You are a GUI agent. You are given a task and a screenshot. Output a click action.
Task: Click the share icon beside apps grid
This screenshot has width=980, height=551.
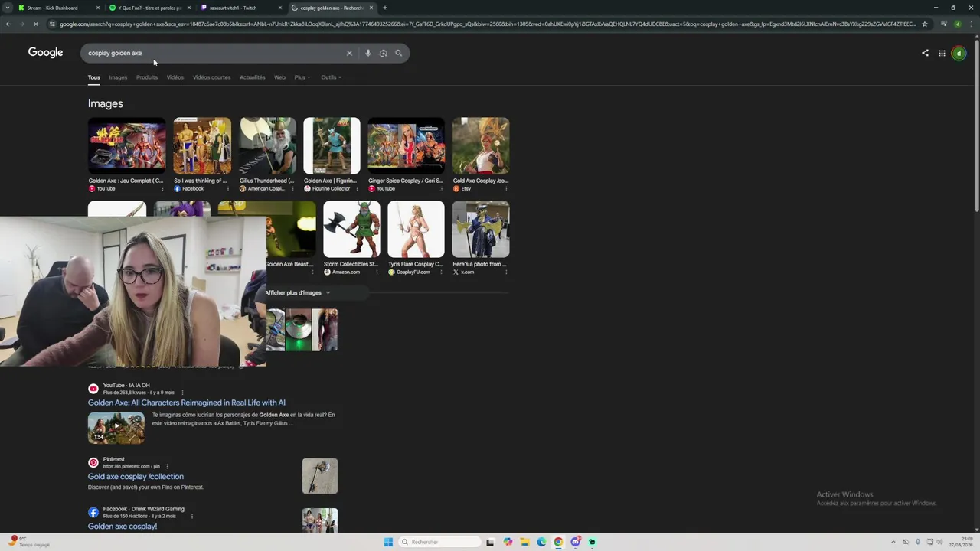(925, 53)
